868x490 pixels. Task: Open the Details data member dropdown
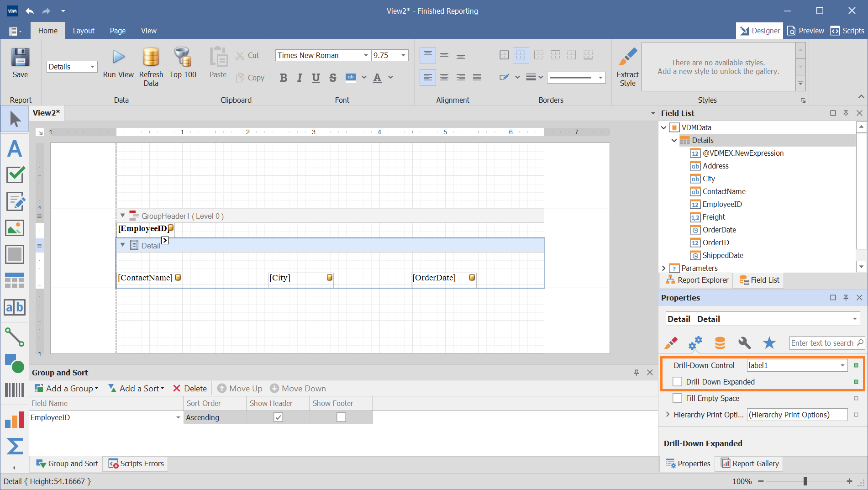click(93, 67)
